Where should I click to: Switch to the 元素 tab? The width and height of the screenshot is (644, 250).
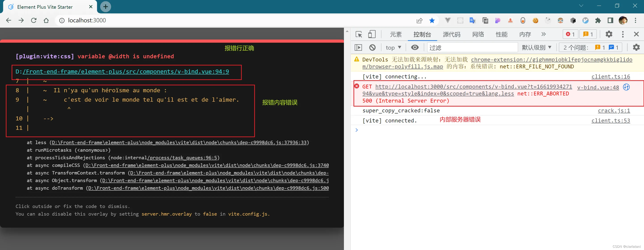396,34
